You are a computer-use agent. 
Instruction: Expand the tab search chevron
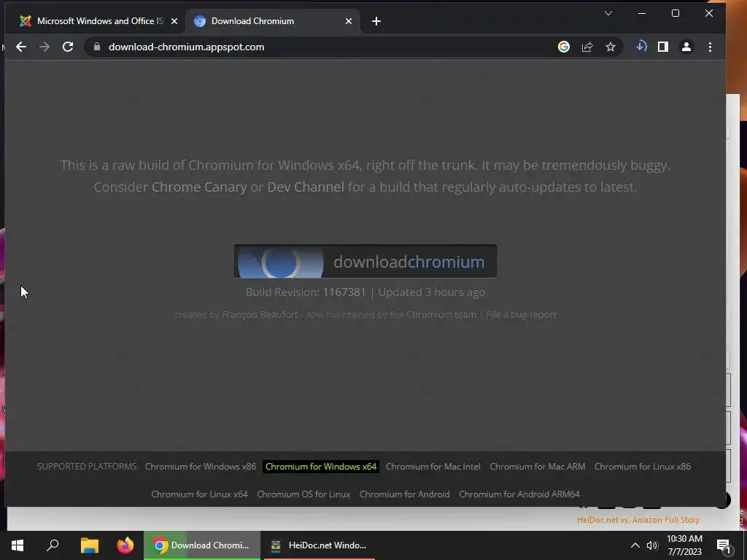pyautogui.click(x=608, y=13)
